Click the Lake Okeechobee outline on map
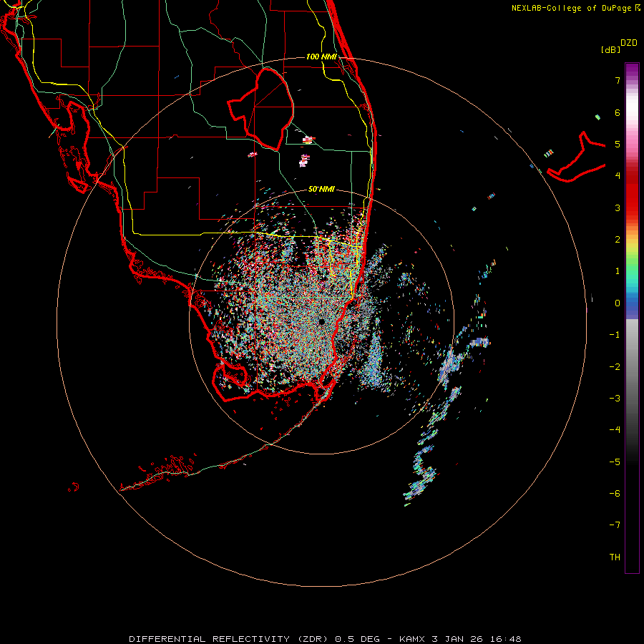The image size is (644, 644). click(260, 109)
